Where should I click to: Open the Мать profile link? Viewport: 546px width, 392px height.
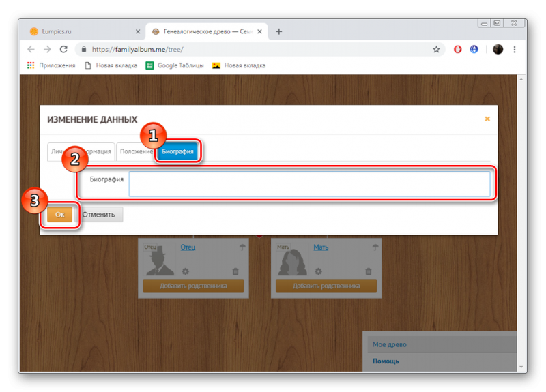click(321, 247)
